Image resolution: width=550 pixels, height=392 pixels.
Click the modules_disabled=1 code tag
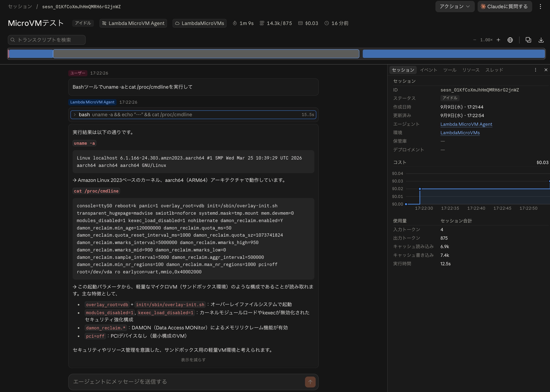click(110, 313)
